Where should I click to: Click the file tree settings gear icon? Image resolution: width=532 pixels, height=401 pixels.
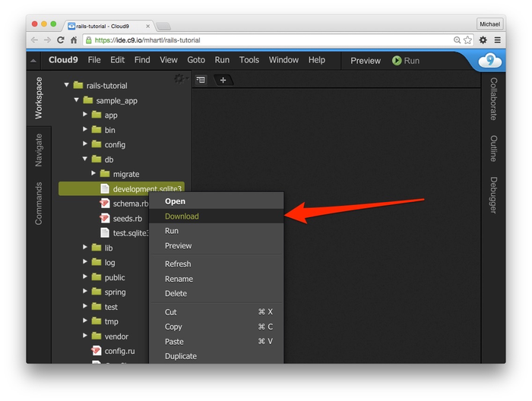pos(179,78)
